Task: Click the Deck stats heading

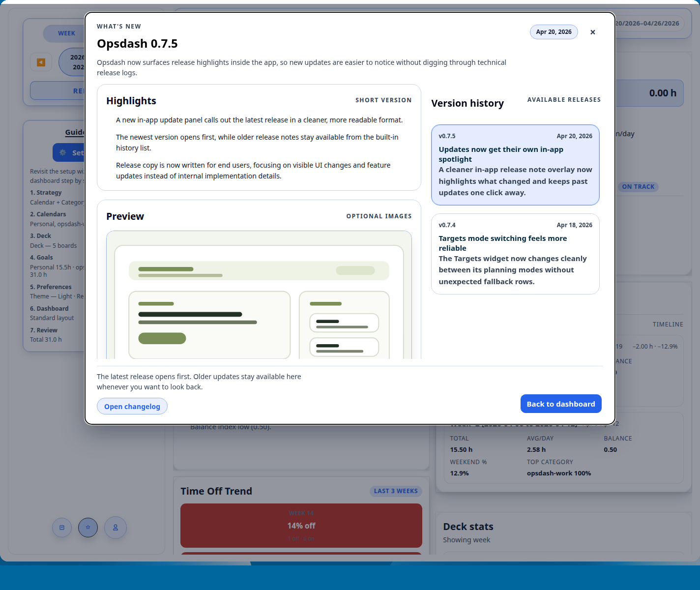Action: tap(468, 527)
